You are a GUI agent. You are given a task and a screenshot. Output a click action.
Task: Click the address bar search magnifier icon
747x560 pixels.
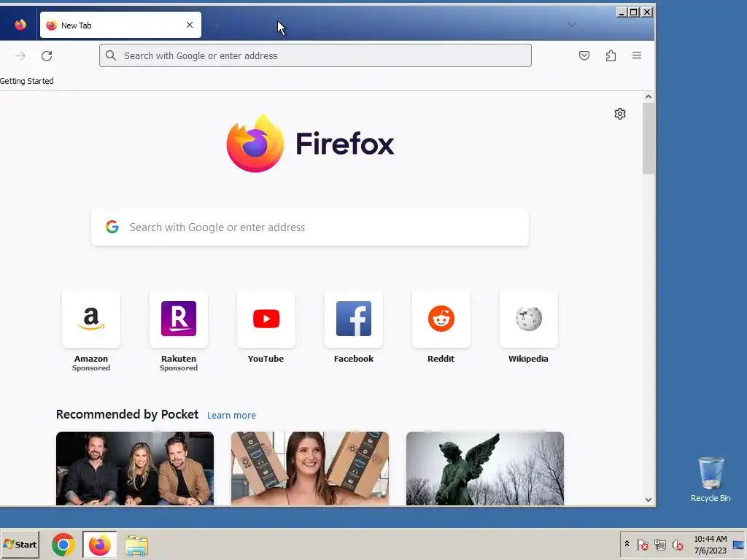[x=111, y=55]
